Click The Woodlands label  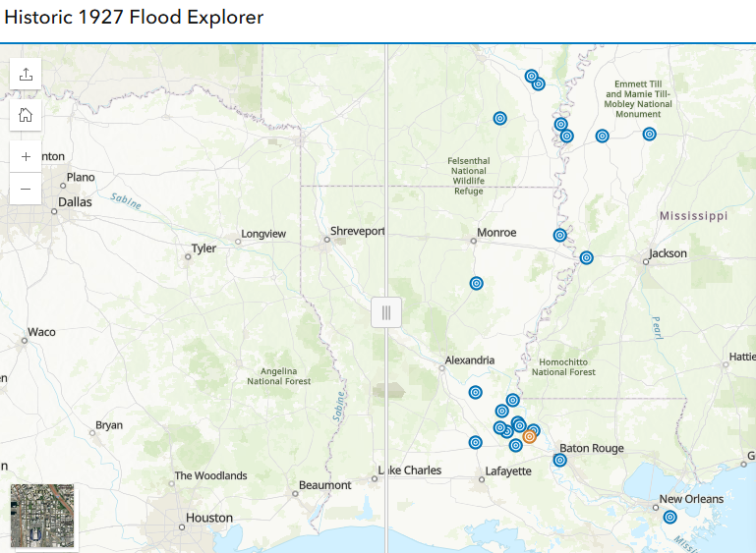tap(210, 476)
